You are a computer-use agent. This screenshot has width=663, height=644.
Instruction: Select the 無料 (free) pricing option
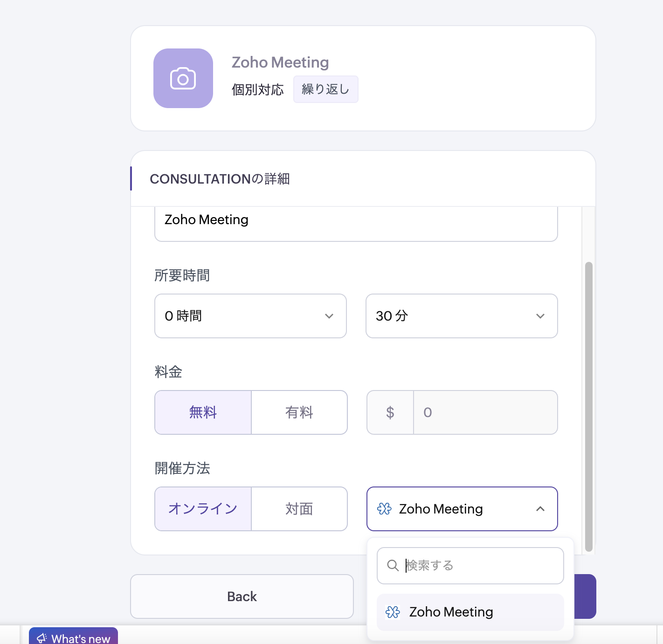tap(203, 412)
